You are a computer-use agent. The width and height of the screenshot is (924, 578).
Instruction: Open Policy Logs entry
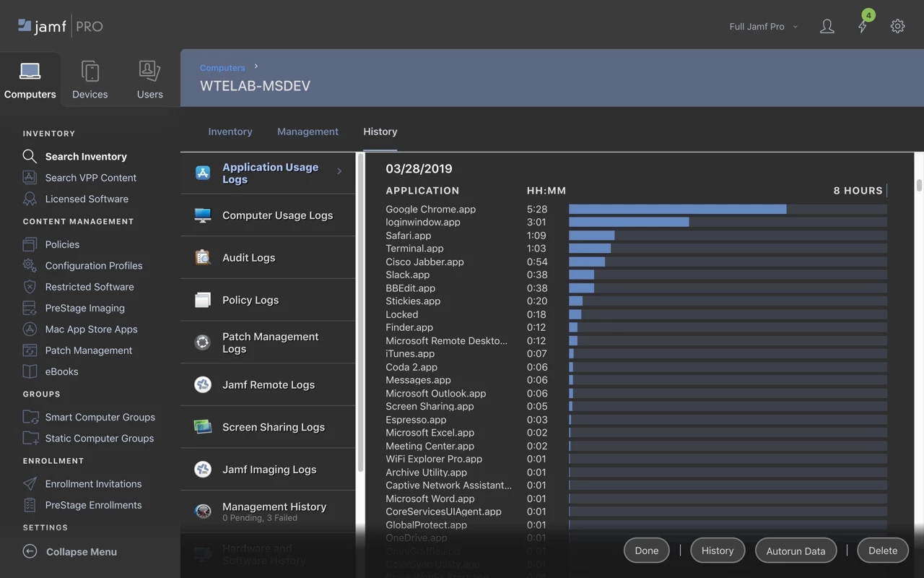point(268,300)
